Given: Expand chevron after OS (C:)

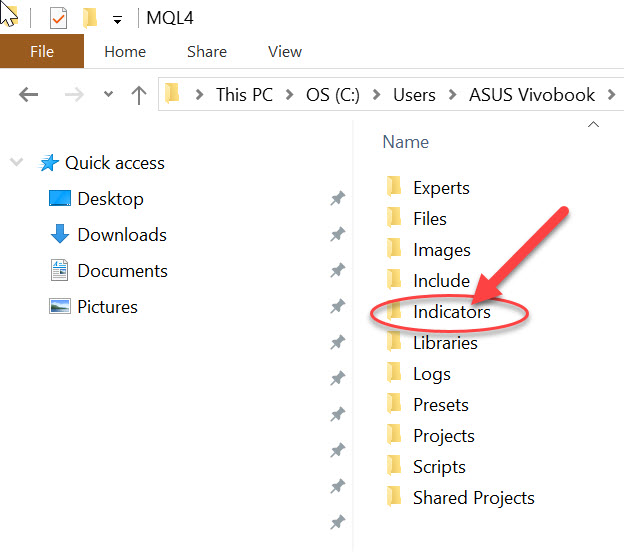Looking at the screenshot, I should (x=376, y=95).
